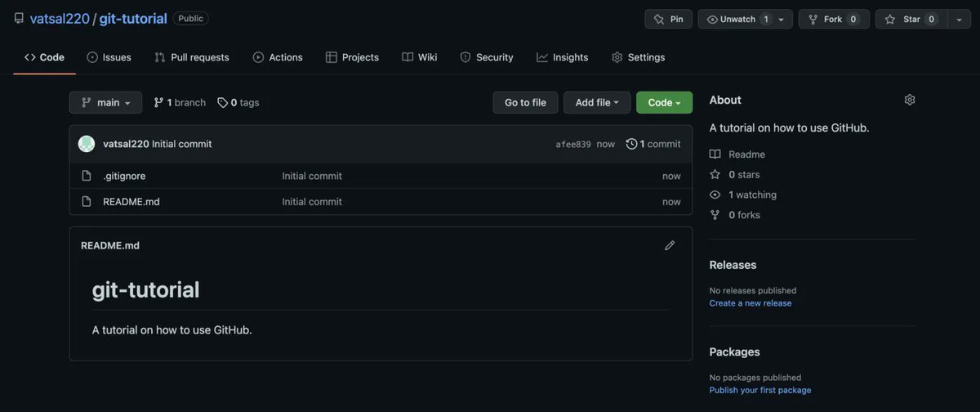Expand the Unwatch notifications dropdown arrow
980x412 pixels.
point(782,19)
